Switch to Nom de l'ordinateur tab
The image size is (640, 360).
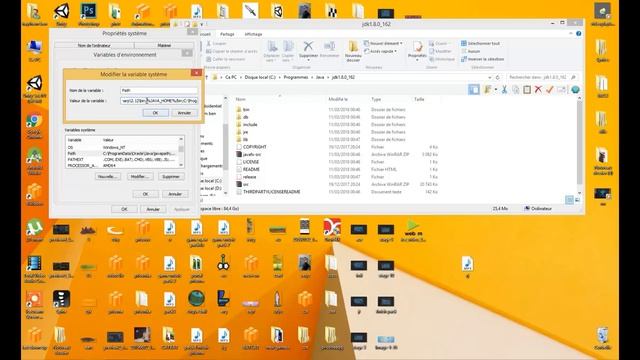coord(94,45)
